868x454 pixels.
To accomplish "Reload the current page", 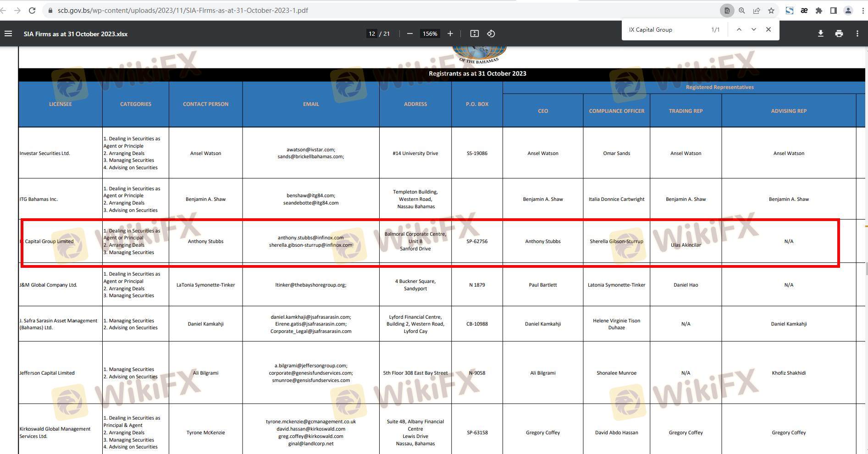I will pos(32,11).
